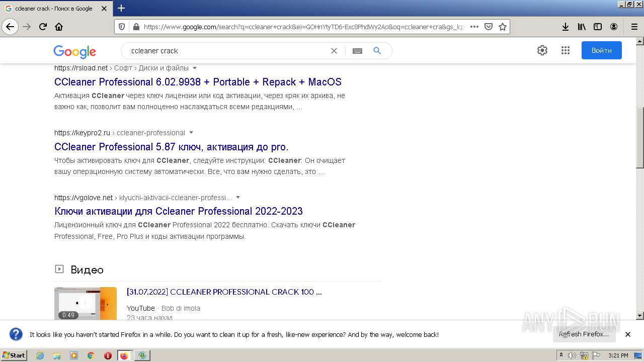The height and width of the screenshot is (362, 644).
Task: Submit search with magnifier icon
Action: (377, 51)
